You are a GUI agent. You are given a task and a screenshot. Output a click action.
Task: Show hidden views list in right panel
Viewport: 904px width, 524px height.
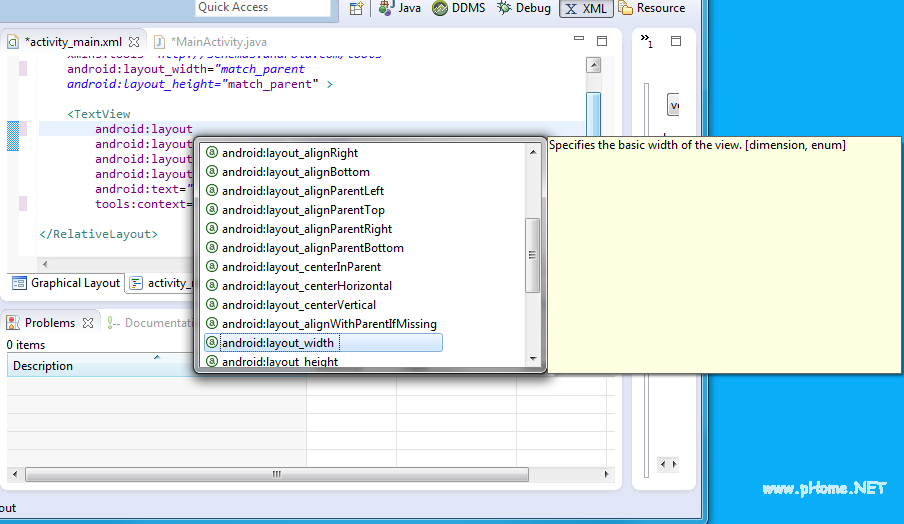tap(646, 40)
